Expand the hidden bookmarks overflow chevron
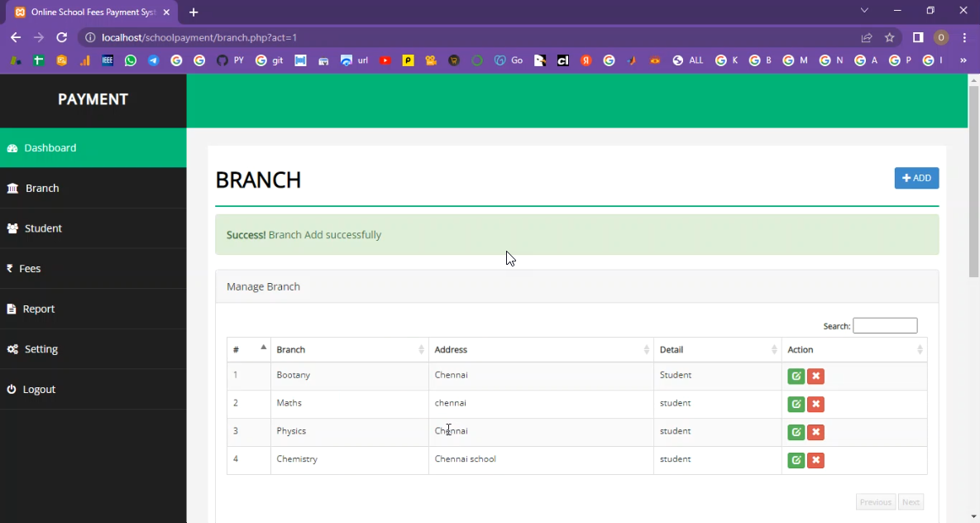This screenshot has height=523, width=980. click(x=963, y=60)
